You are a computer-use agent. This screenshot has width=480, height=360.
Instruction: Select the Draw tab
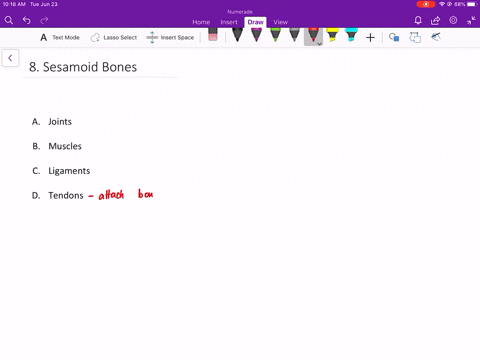coord(255,22)
